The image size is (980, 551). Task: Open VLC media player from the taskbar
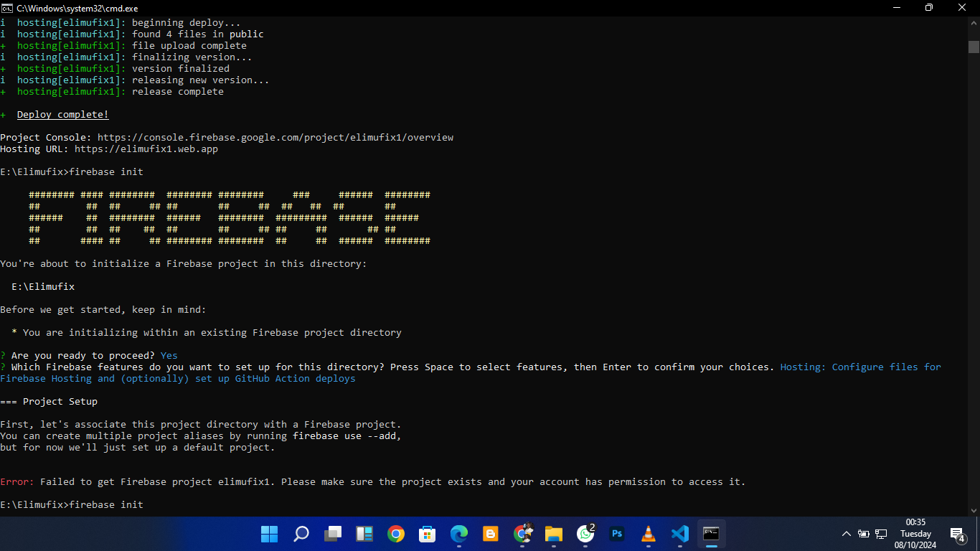649,534
